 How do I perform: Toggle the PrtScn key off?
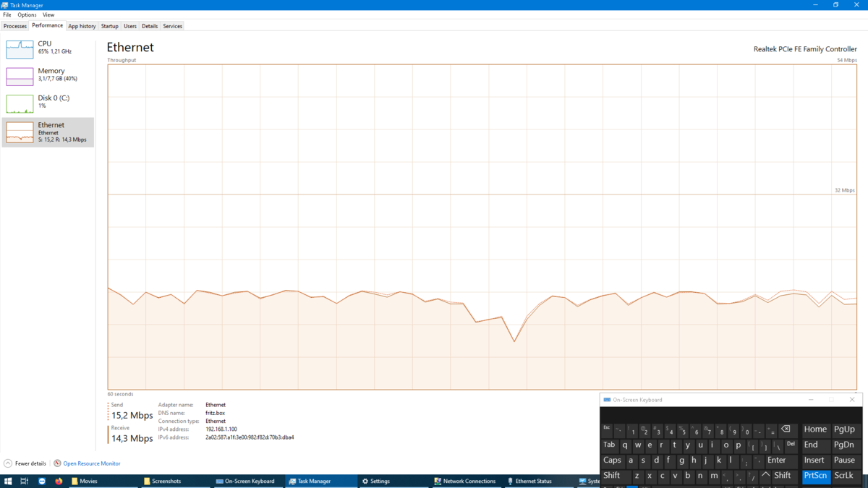click(x=815, y=476)
